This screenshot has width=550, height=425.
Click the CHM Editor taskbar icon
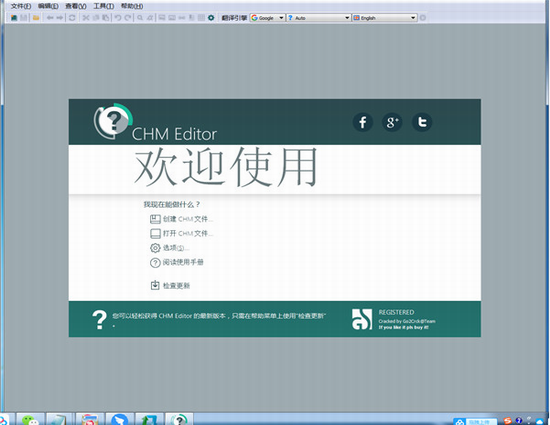pyautogui.click(x=179, y=419)
